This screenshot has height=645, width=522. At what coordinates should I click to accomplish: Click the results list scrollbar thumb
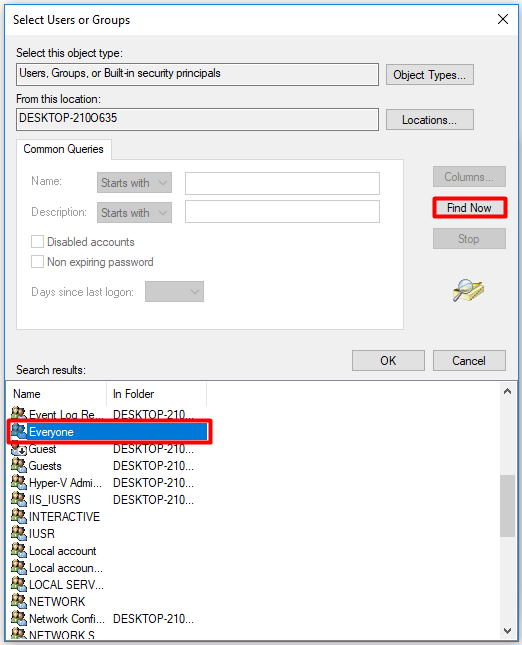pyautogui.click(x=508, y=506)
